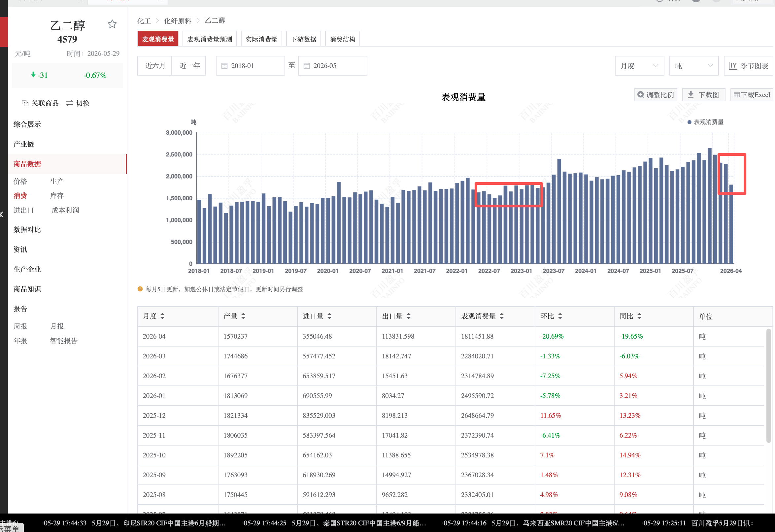The width and height of the screenshot is (775, 532).
Task: Export data with 下载Excel
Action: click(751, 95)
